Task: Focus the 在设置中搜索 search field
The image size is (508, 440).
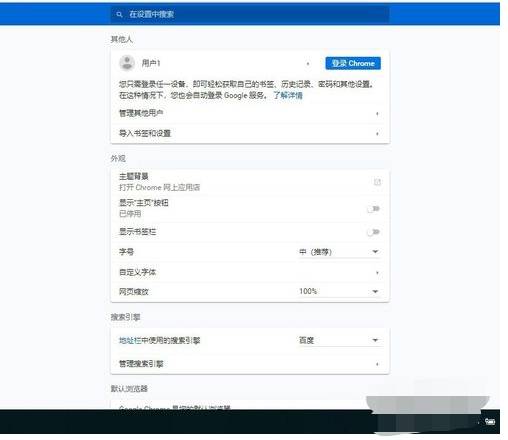Action: point(250,14)
